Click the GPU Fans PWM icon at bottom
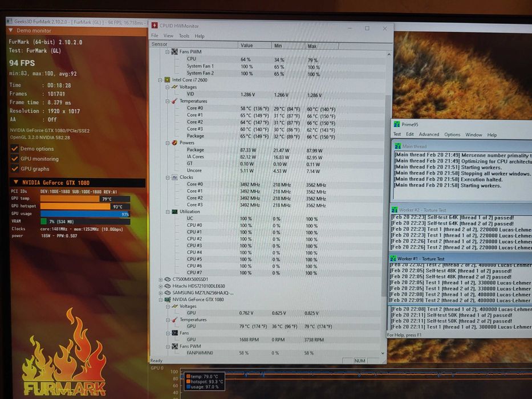 [x=174, y=346]
